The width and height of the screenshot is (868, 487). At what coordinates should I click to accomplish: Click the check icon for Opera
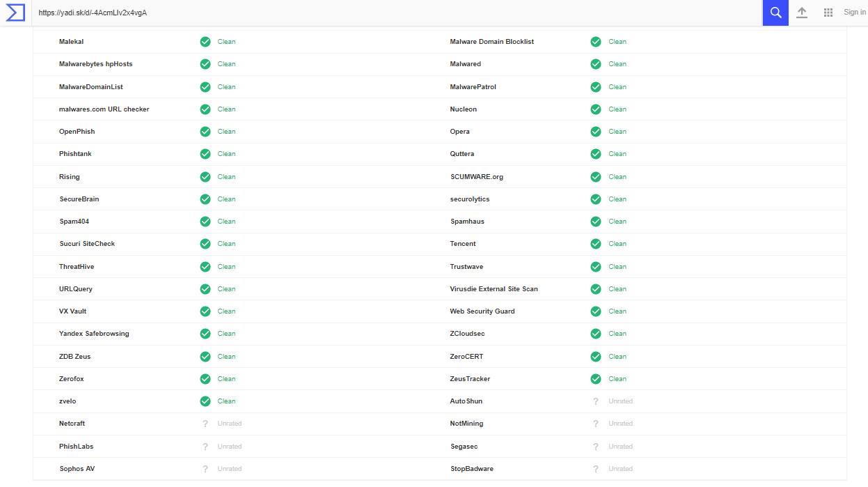[596, 132]
